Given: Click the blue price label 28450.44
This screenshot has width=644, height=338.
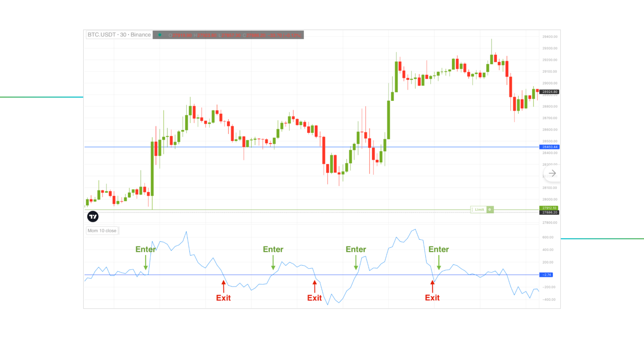Looking at the screenshot, I should click(550, 147).
